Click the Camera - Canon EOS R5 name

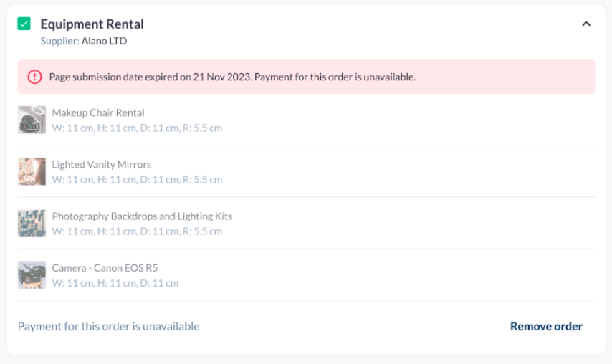(x=105, y=267)
